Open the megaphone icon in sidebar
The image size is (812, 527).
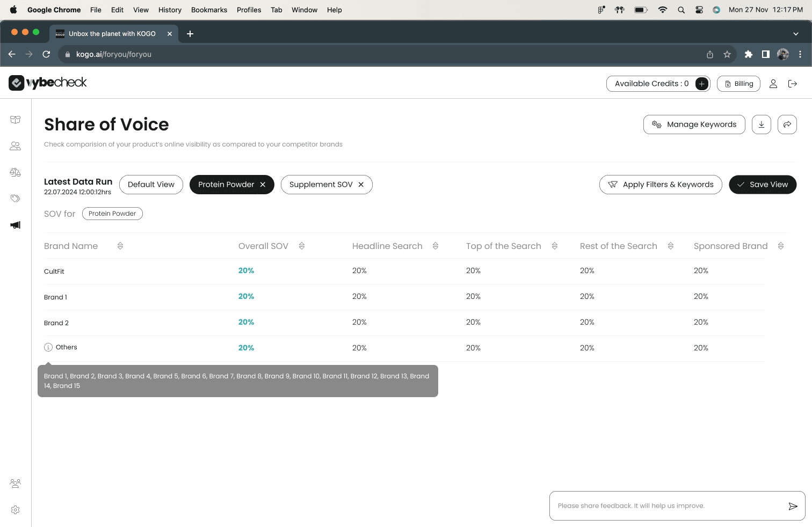click(x=16, y=225)
